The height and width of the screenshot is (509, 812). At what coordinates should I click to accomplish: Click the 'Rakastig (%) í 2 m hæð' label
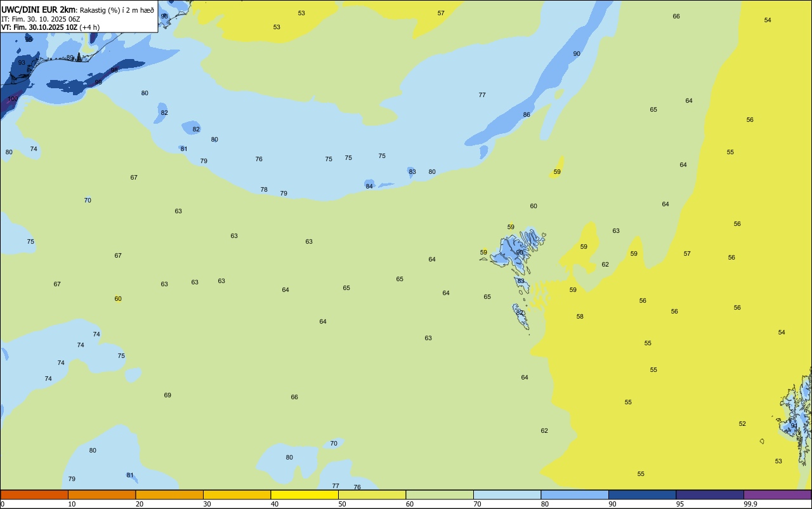click(117, 10)
